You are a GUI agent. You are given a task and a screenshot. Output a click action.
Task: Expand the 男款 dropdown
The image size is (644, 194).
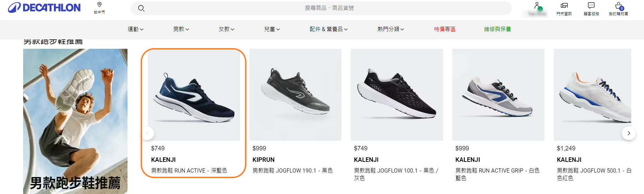click(x=181, y=29)
